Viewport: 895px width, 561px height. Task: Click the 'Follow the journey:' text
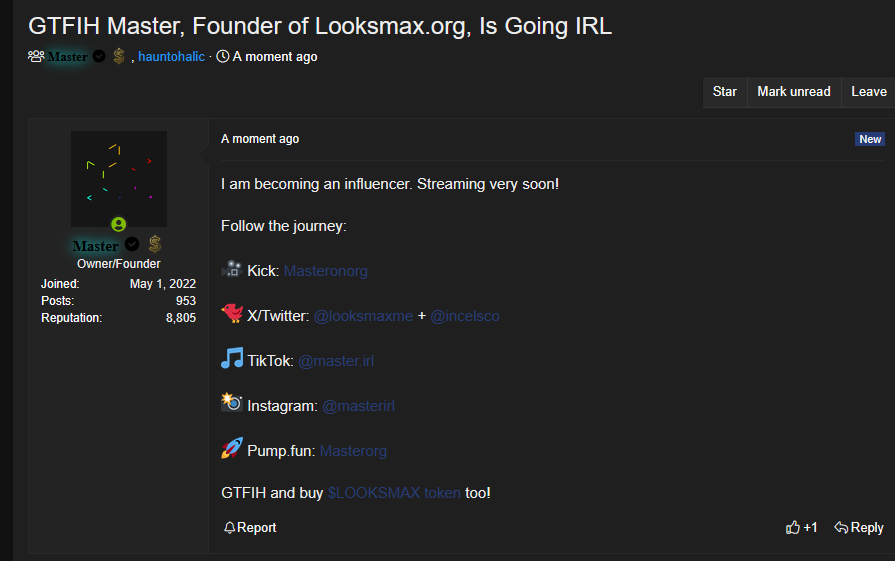coord(284,226)
